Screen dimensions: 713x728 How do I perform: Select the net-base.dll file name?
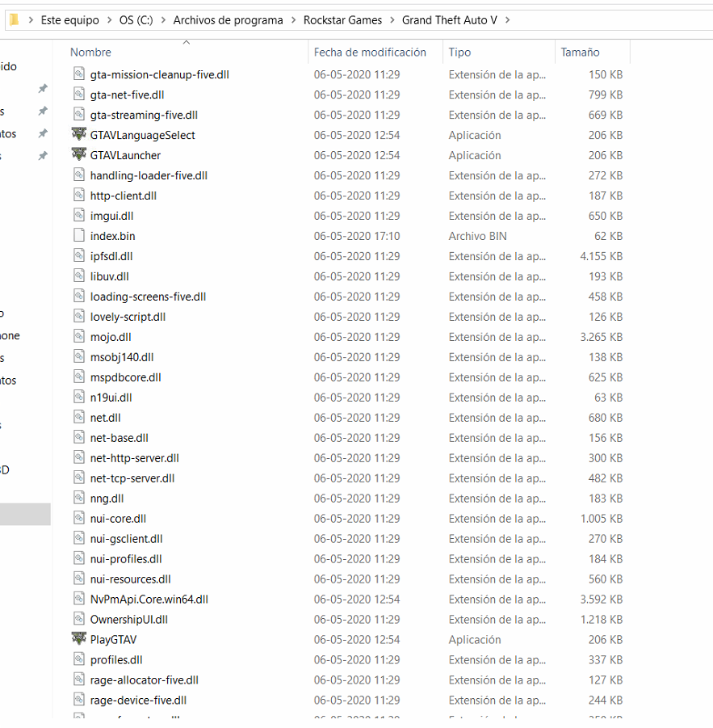(120, 438)
